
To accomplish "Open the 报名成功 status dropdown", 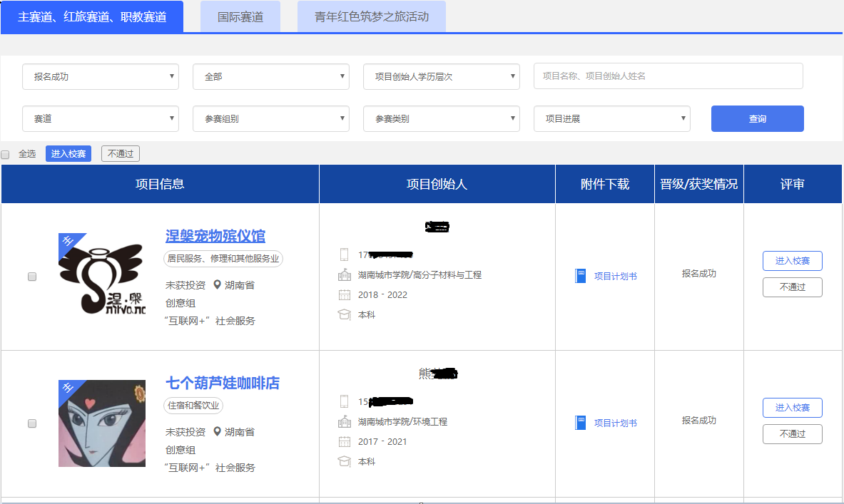I will (101, 76).
